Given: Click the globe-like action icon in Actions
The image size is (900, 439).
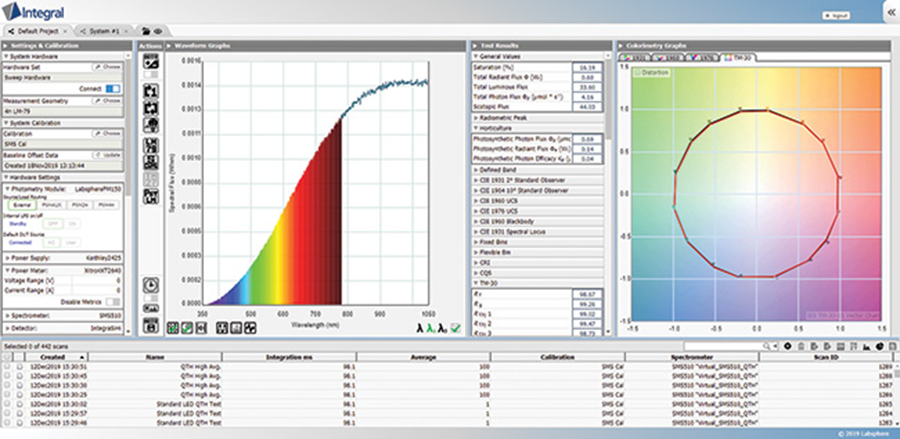Looking at the screenshot, I should pyautogui.click(x=151, y=125).
